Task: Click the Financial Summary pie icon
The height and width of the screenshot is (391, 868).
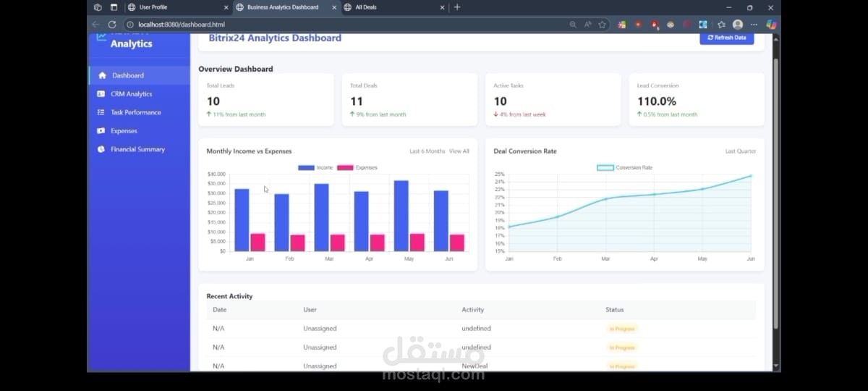Action: 101,149
